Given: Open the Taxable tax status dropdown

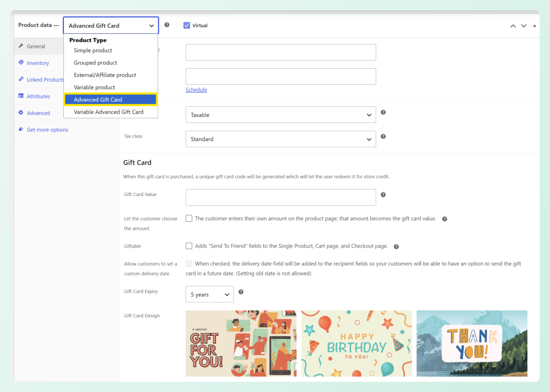Looking at the screenshot, I should [280, 115].
